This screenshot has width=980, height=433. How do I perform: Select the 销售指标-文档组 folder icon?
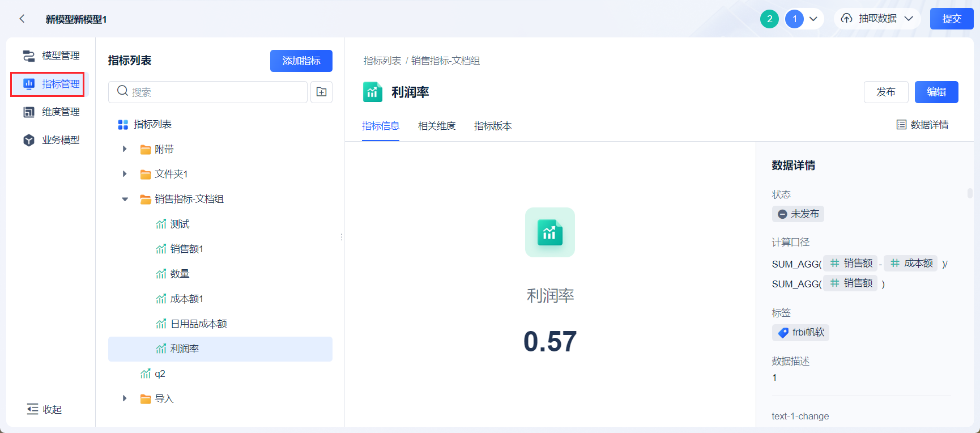[146, 199]
